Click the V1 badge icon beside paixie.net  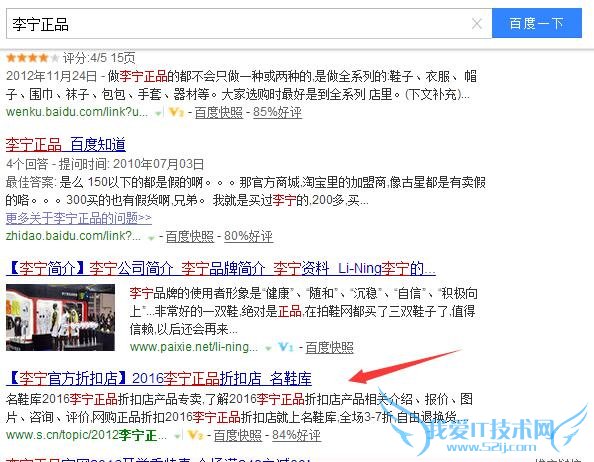(x=286, y=347)
